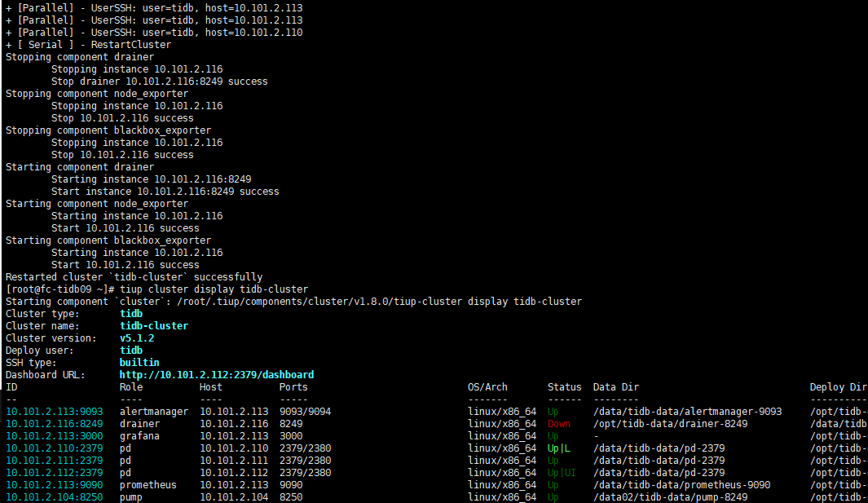Image resolution: width=868 pixels, height=503 pixels.
Task: Click data dir /data/tidb-data/alertmanager-9093
Action: tap(688, 412)
